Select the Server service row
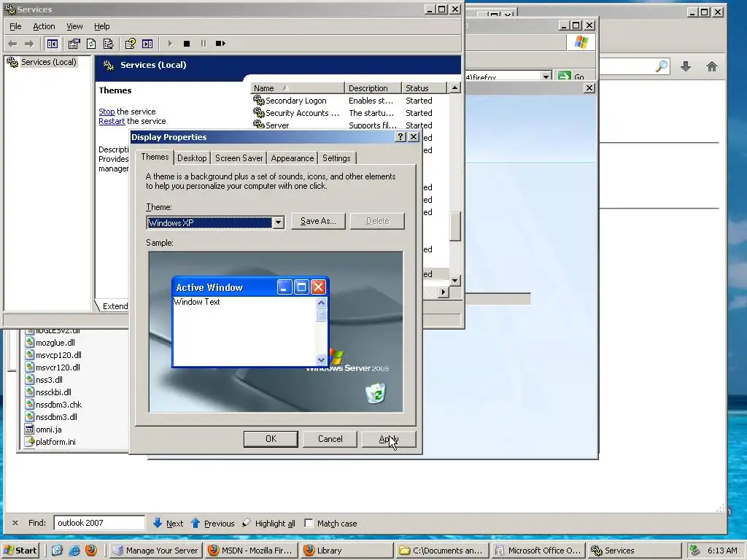The width and height of the screenshot is (747, 560). coord(350,125)
